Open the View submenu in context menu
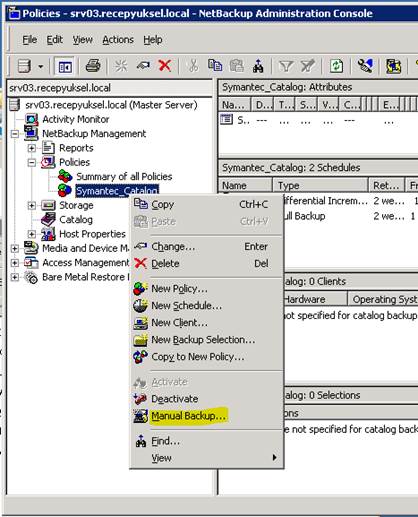Screen dimensions: 418x517 (x=207, y=458)
